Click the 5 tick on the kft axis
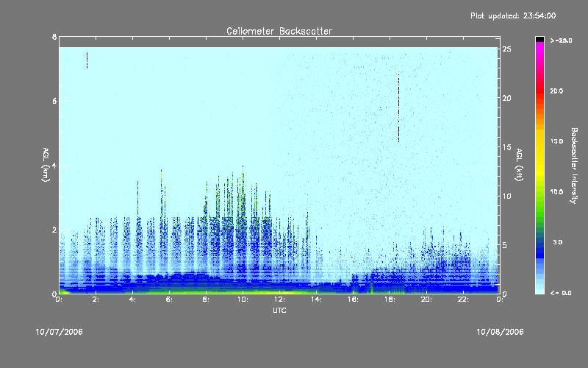 (505, 245)
